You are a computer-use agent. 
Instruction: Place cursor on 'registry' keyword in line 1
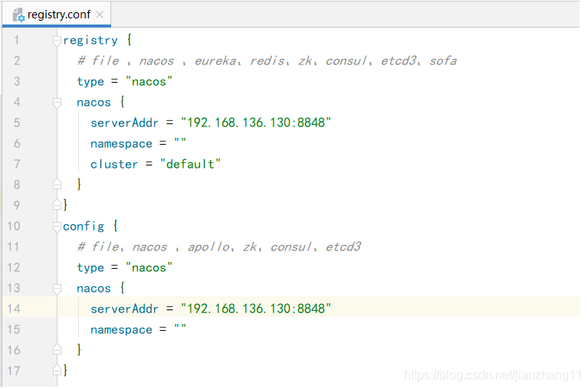coord(90,41)
